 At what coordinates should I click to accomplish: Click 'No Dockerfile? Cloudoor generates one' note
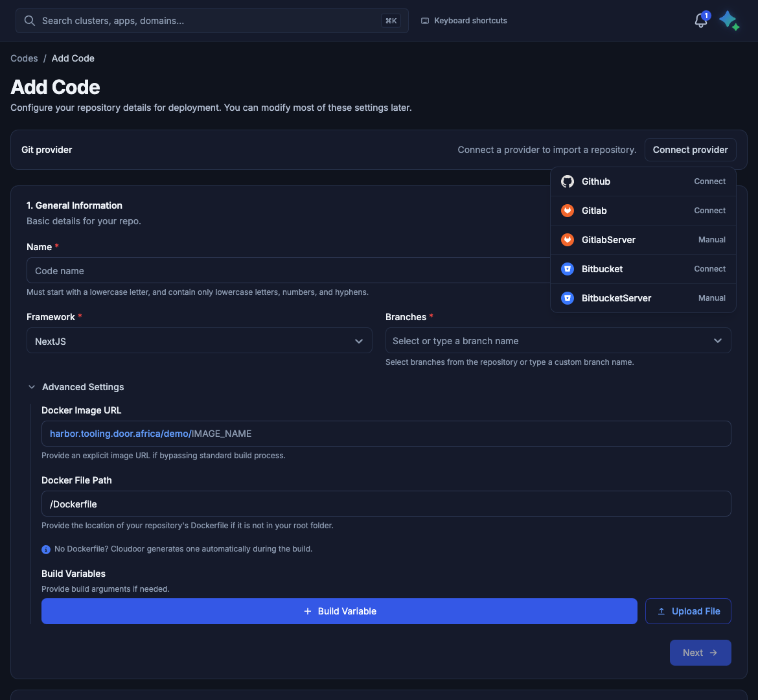click(183, 549)
